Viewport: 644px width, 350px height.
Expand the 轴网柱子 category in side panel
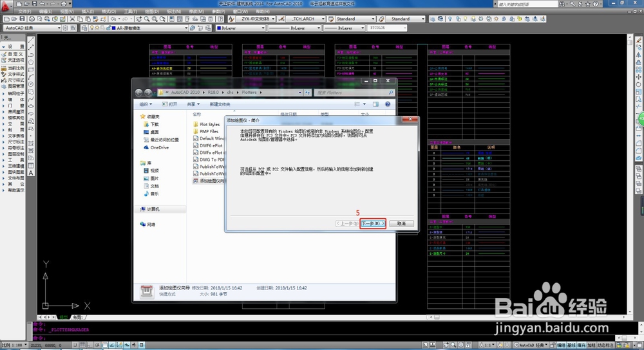[13, 93]
